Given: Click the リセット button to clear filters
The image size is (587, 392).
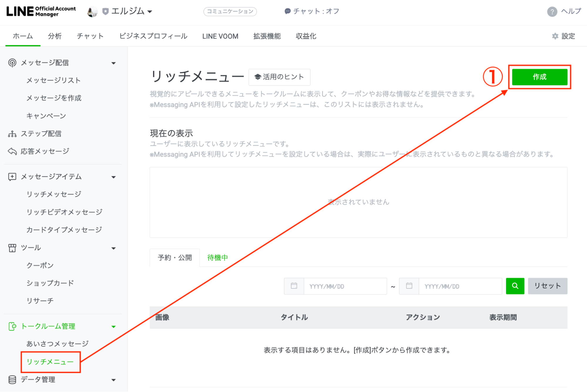Looking at the screenshot, I should tap(547, 286).
